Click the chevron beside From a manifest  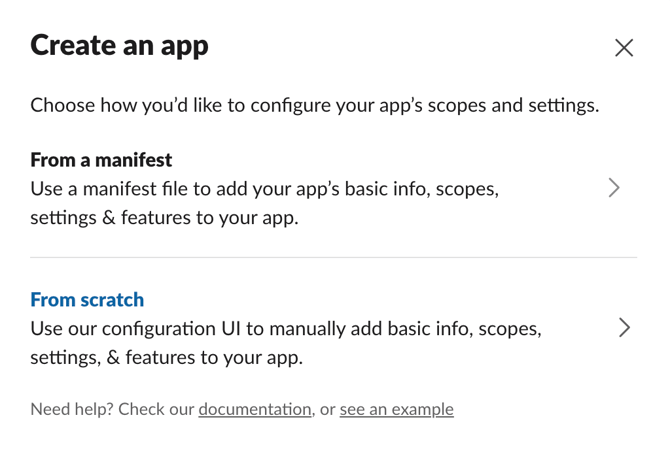614,188
